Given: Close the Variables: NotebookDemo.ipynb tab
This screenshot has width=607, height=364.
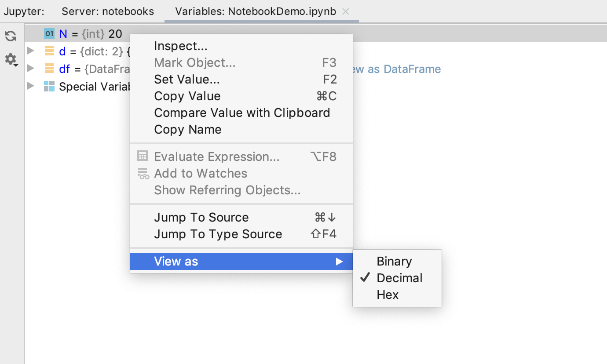Looking at the screenshot, I should point(346,12).
